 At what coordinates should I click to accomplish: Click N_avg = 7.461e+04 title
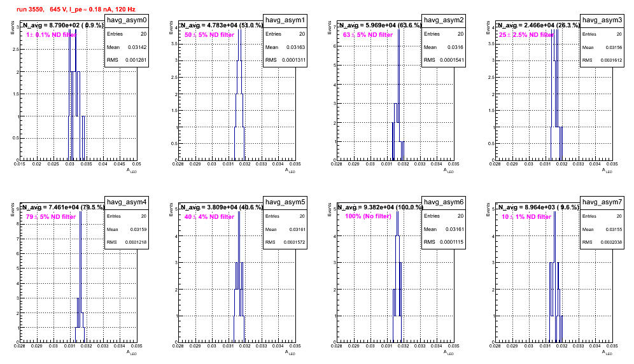coord(62,207)
